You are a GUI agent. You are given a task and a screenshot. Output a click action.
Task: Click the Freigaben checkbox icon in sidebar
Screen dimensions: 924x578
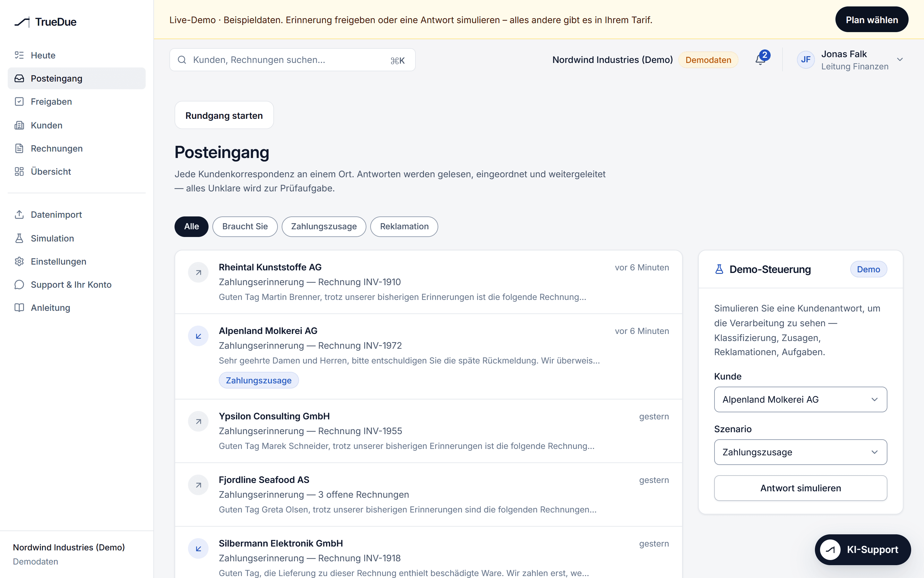coord(19,101)
